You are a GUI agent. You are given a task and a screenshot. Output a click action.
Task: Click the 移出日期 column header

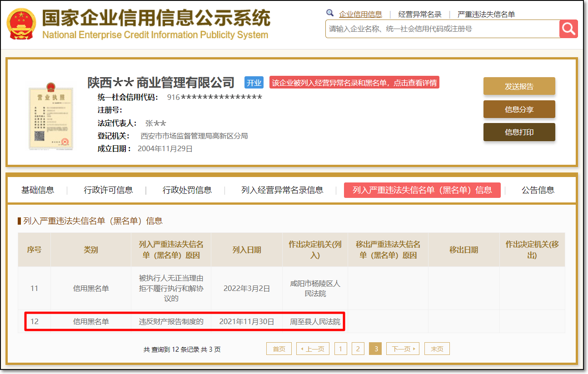(x=463, y=250)
